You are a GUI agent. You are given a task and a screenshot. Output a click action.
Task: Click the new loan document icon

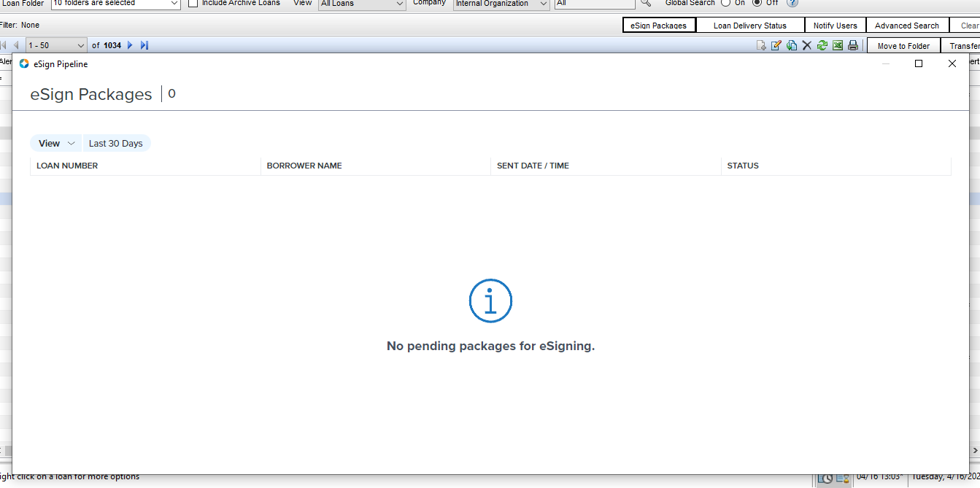(x=761, y=45)
